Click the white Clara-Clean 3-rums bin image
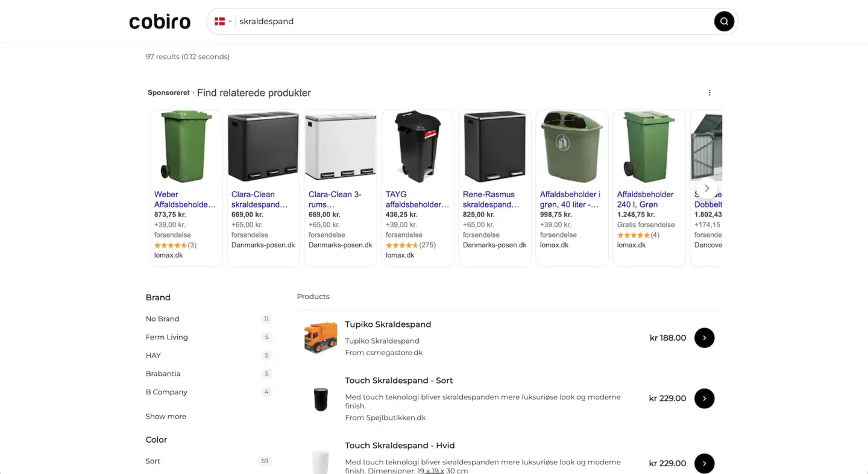 click(x=341, y=147)
